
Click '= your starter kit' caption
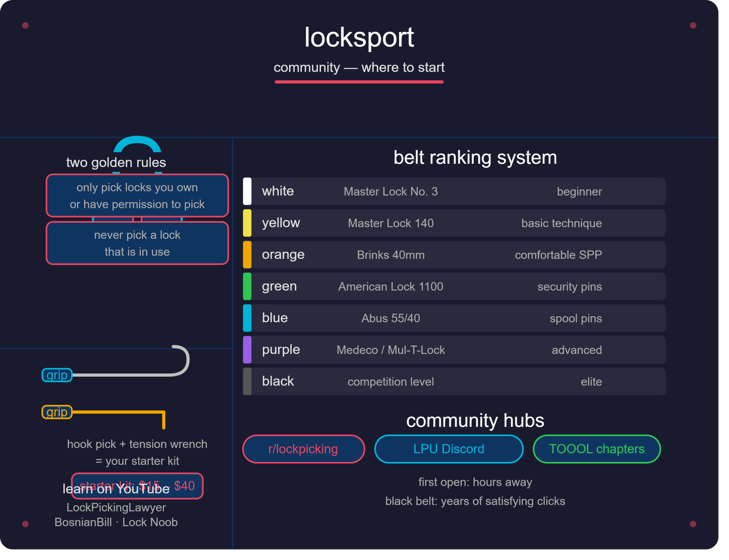tap(137, 461)
